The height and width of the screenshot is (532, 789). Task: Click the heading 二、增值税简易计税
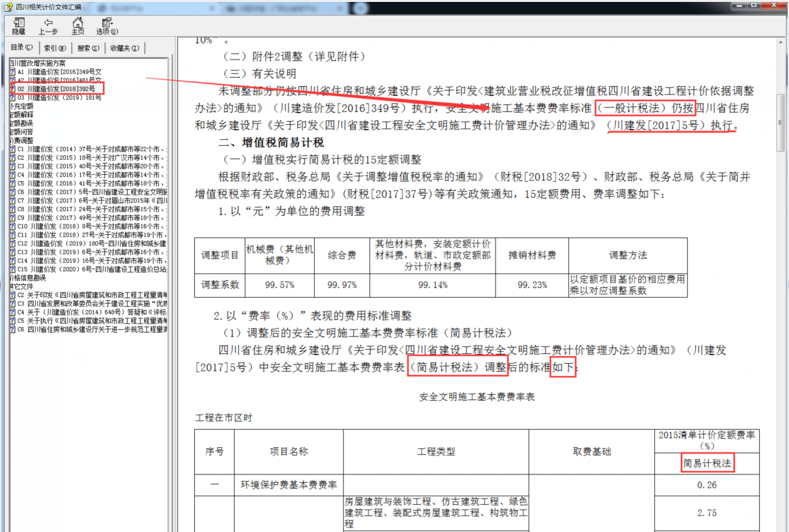pyautogui.click(x=271, y=142)
